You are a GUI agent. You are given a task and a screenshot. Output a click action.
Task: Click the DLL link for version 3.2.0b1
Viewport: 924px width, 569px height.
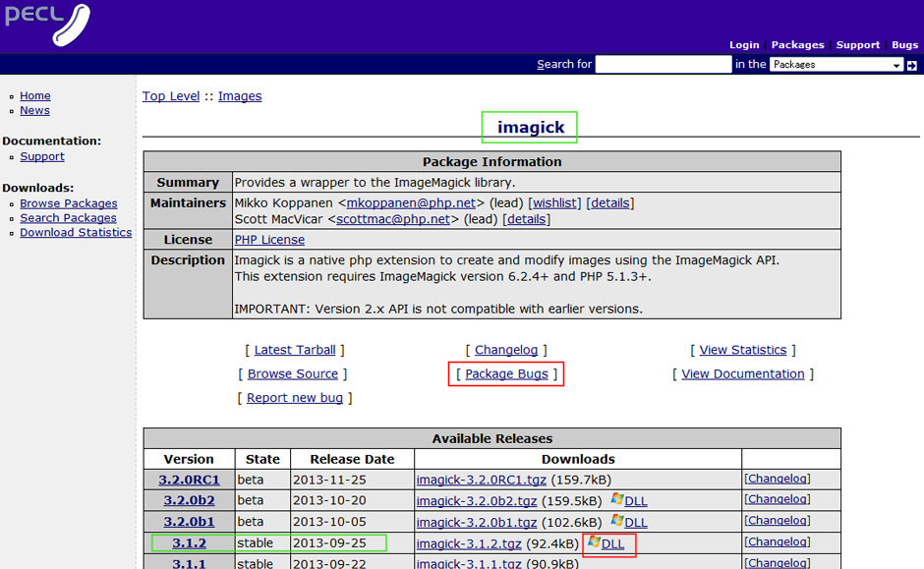tap(636, 523)
